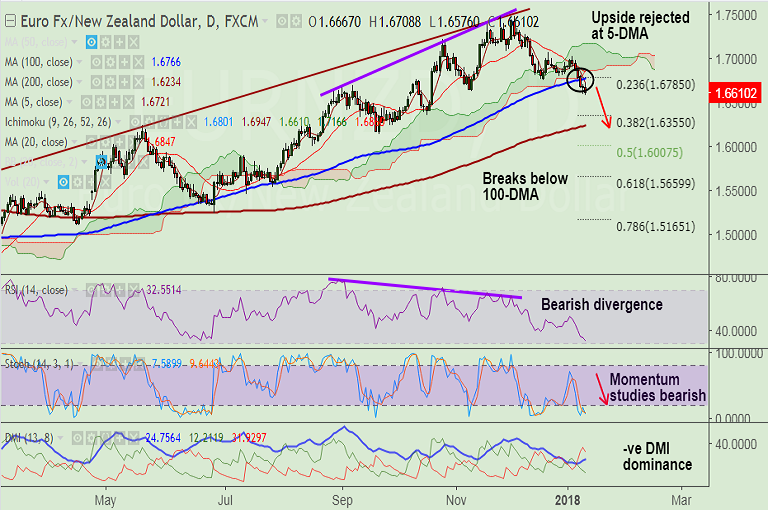This screenshot has height=511, width=768.
Task: Remove MA (50, close) with its X icon
Action: point(133,42)
